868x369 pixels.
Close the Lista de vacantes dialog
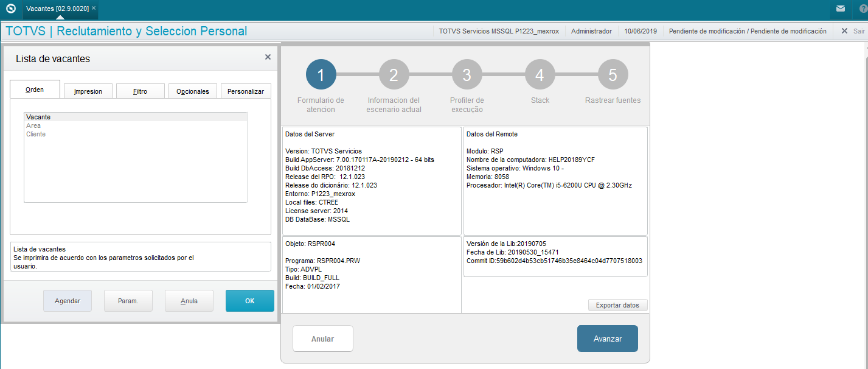tap(268, 57)
